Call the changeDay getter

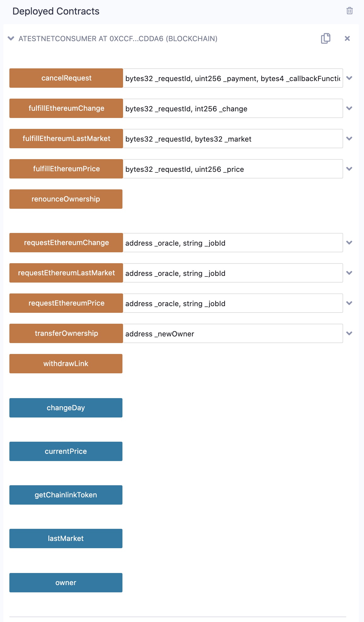click(x=66, y=408)
